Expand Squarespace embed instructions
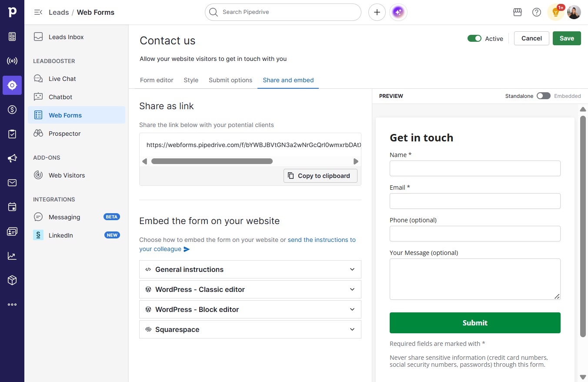Image resolution: width=588 pixels, height=382 pixels. click(x=250, y=329)
